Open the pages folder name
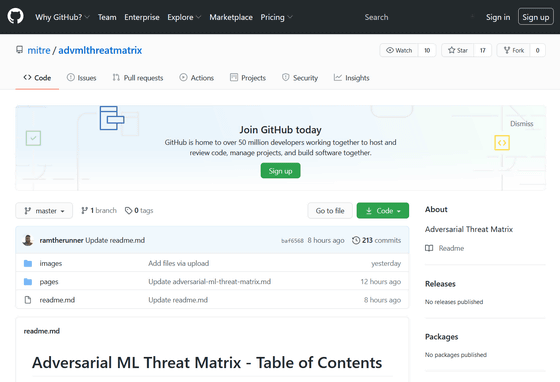This screenshot has width=560, height=382. (x=49, y=282)
